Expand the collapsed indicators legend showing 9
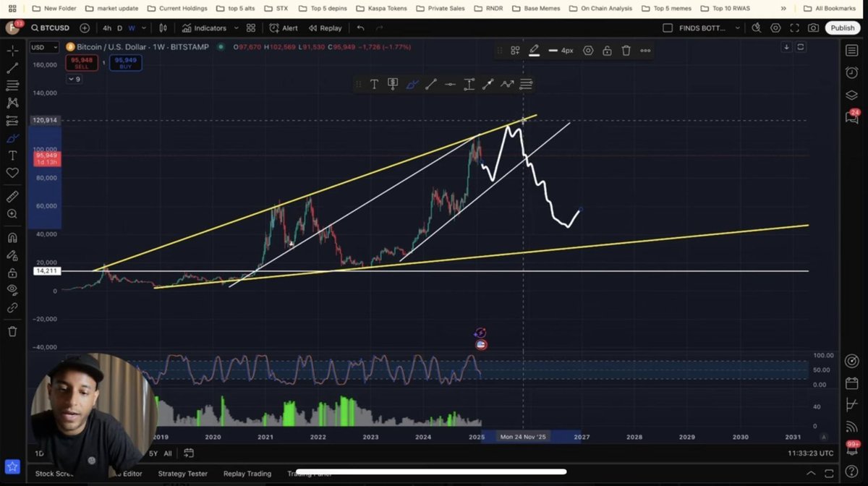Viewport: 868px width, 486px height. click(75, 79)
